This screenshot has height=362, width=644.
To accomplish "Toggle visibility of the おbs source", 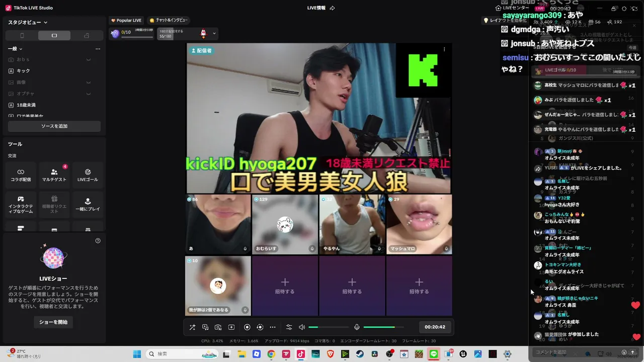I will 89,59.
